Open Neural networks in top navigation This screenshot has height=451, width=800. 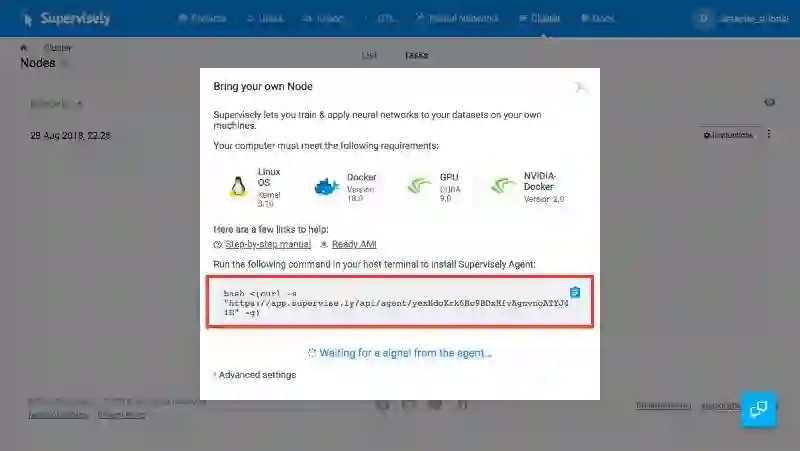(x=457, y=18)
